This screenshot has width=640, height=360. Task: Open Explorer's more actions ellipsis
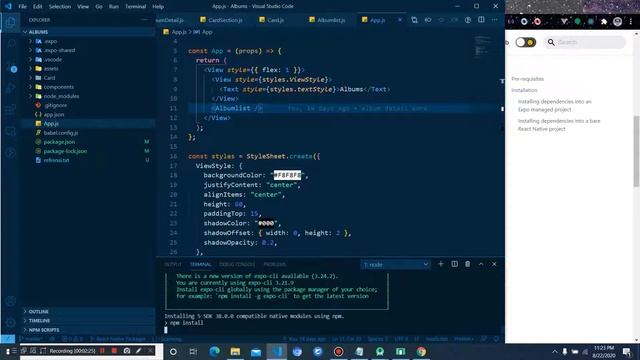(x=145, y=20)
